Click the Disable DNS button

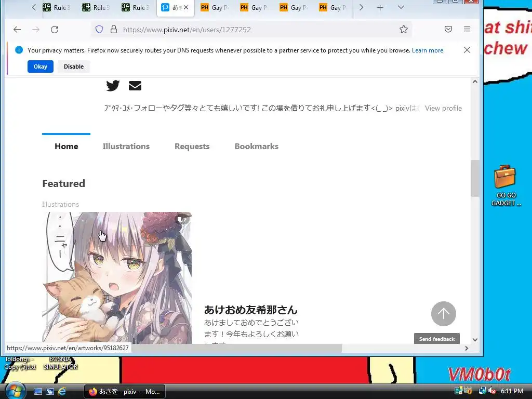[x=74, y=66]
